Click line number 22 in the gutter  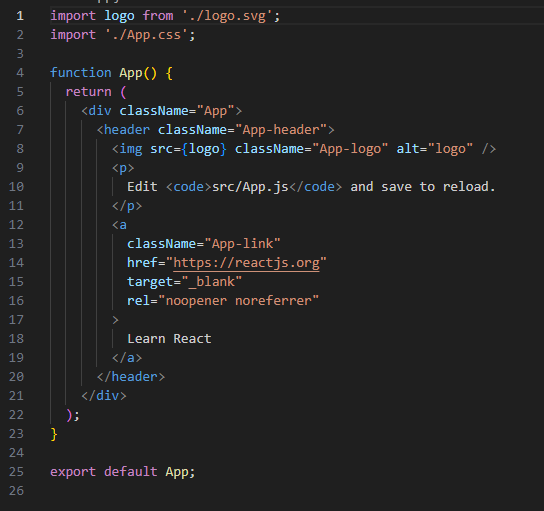click(x=16, y=415)
